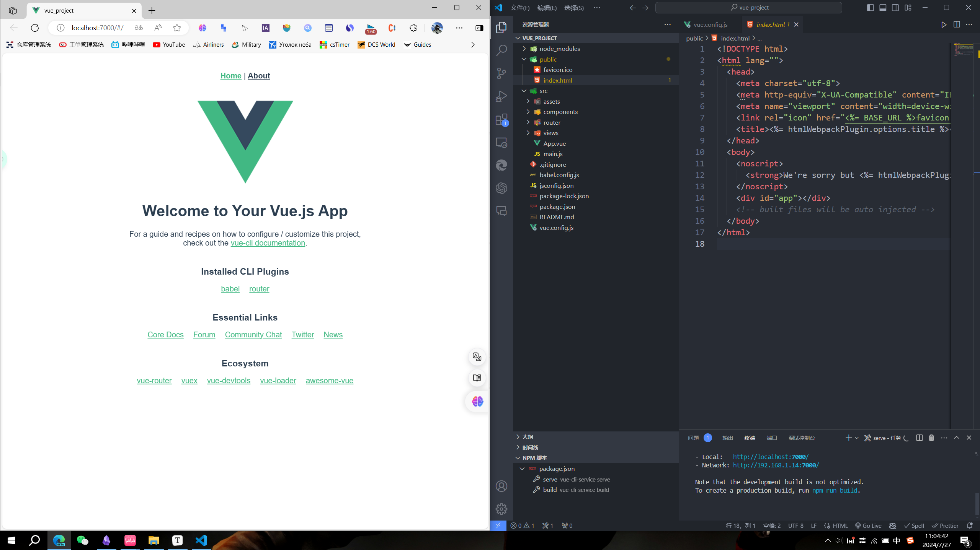Image resolution: width=980 pixels, height=550 pixels.
Task: Kill terminal with the trash icon
Action: point(931,438)
